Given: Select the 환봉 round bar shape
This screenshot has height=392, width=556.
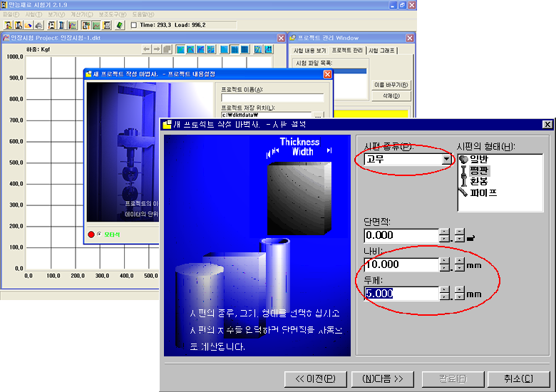Looking at the screenshot, I should [x=463, y=182].
